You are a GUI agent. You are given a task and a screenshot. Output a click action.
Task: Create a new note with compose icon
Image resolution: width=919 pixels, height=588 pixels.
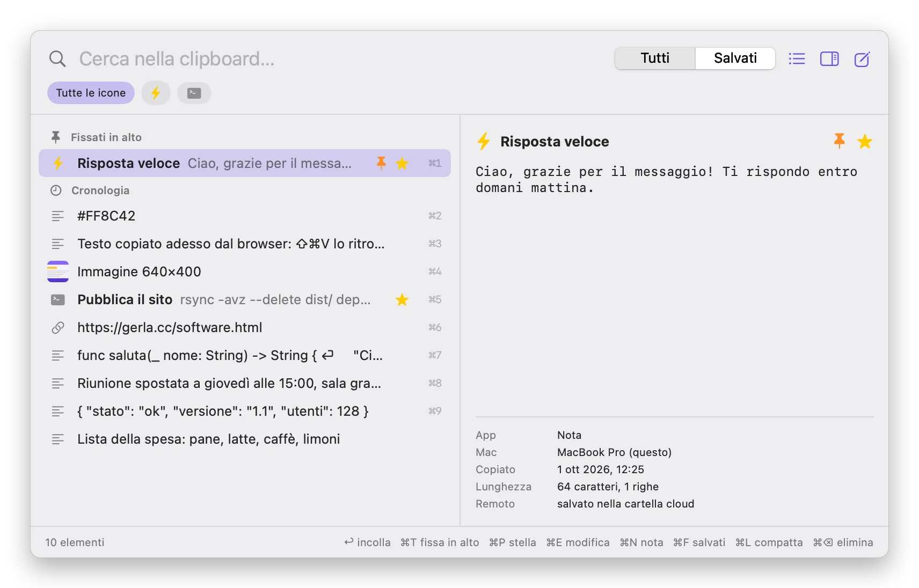point(862,58)
